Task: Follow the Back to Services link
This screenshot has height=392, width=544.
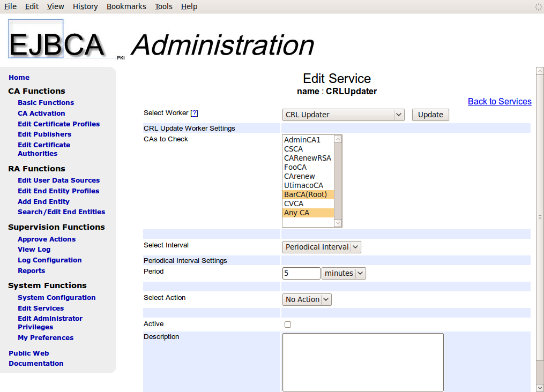Action: (x=500, y=101)
